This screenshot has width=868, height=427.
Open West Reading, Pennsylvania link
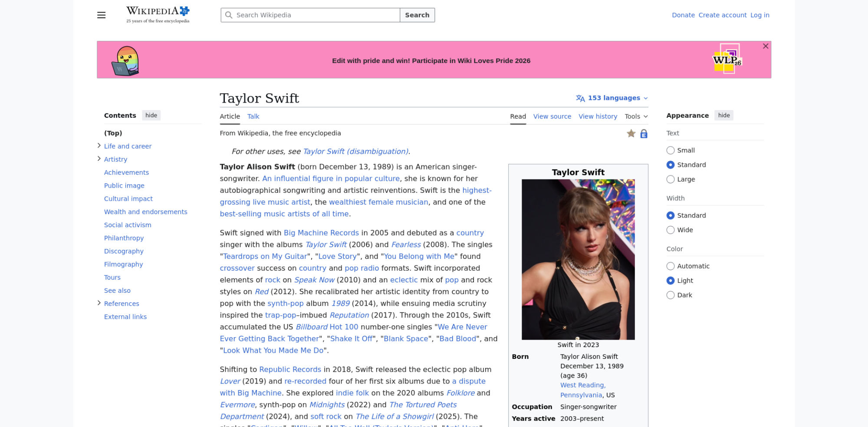click(x=582, y=390)
